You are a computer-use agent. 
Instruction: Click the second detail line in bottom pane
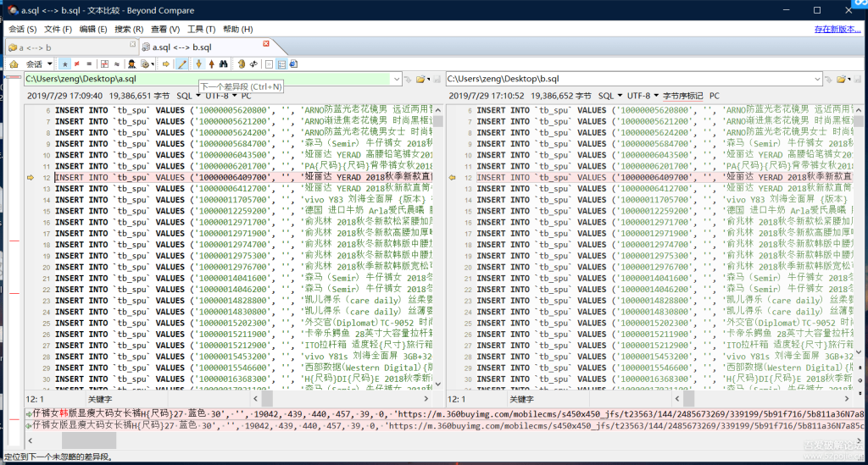(x=446, y=426)
